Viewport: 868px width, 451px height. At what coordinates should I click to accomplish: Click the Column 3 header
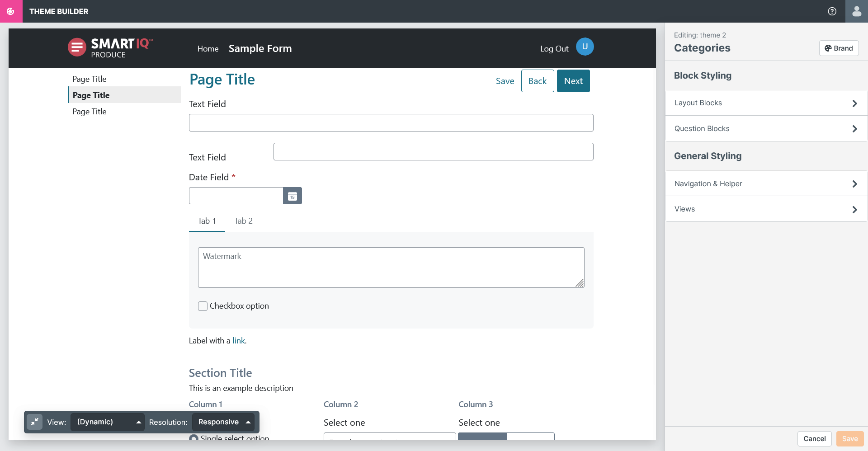coord(476,404)
